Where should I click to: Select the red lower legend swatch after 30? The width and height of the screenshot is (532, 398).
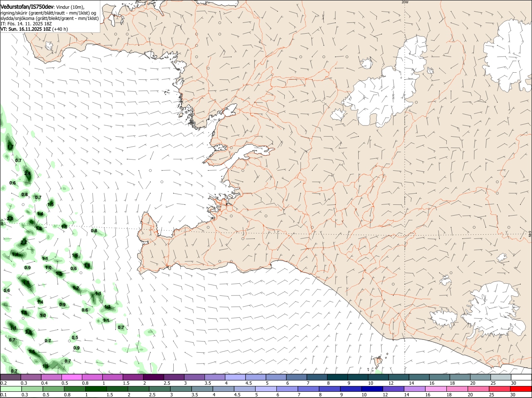pyautogui.click(x=521, y=389)
